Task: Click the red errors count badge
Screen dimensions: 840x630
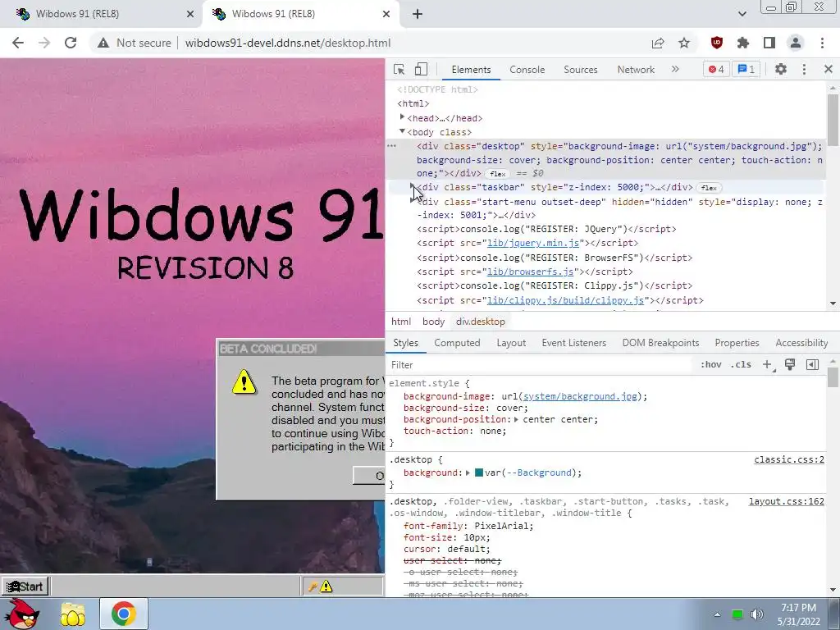Action: (x=716, y=69)
